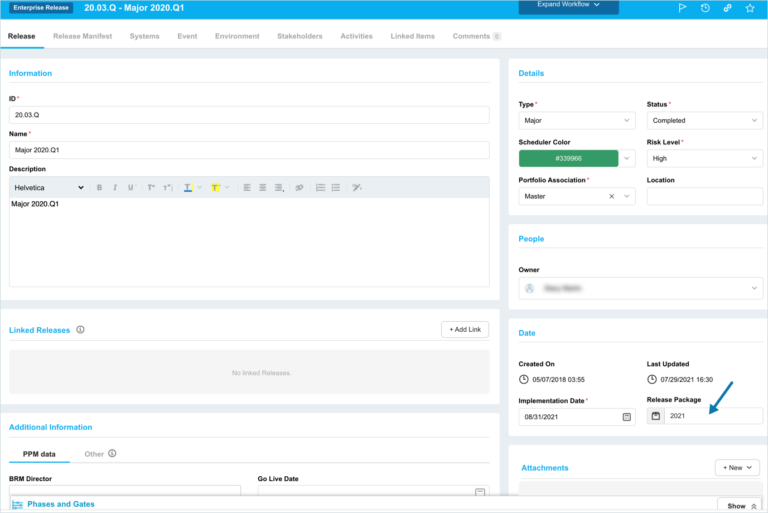Switch to the Release Manifest tab
Image resolution: width=768 pixels, height=513 pixels.
[82, 36]
